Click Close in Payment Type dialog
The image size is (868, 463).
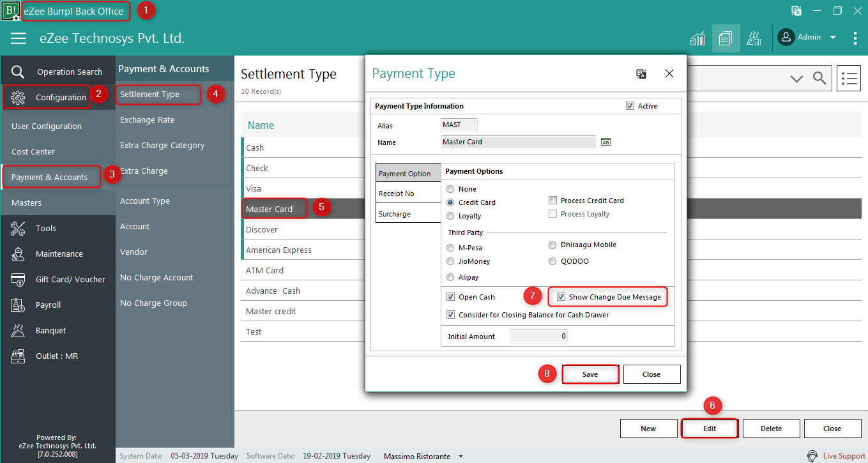point(651,374)
